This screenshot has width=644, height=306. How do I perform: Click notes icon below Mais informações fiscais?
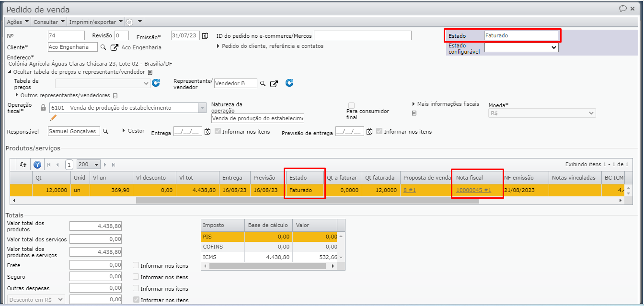tap(414, 113)
